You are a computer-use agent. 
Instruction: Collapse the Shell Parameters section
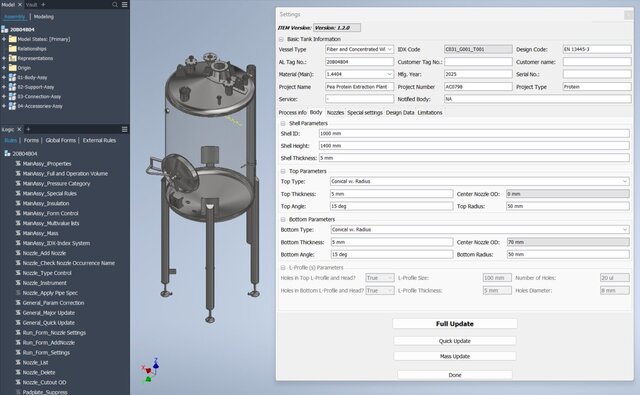(283, 123)
